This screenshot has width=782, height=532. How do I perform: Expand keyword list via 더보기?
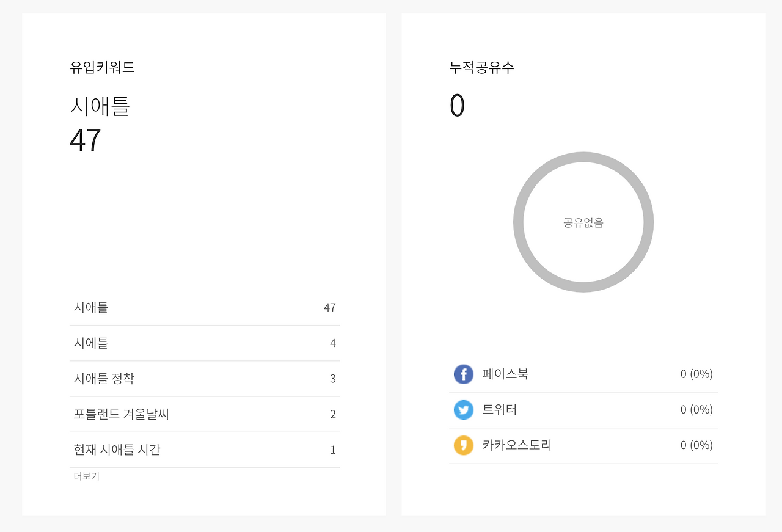pyautogui.click(x=87, y=476)
